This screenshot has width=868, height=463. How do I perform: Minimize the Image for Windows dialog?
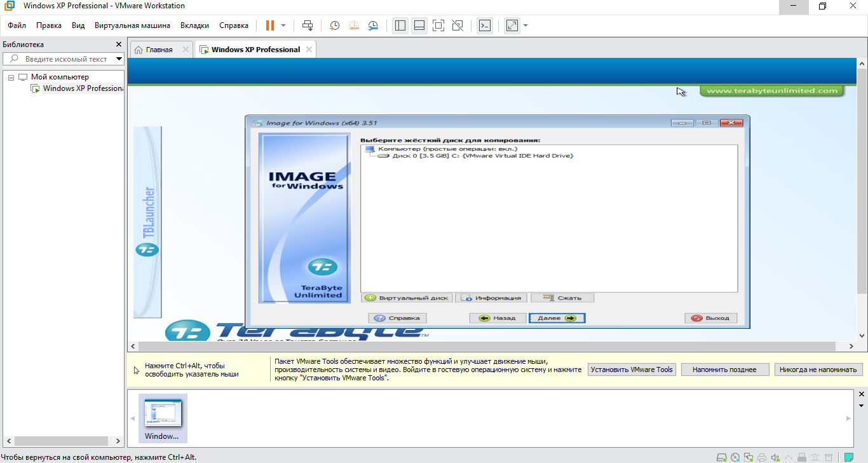tap(682, 123)
